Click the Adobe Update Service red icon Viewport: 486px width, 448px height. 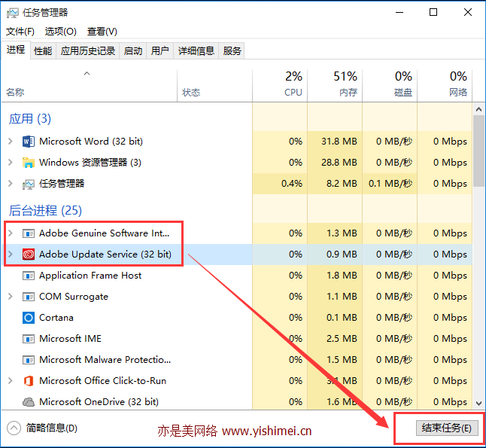pyautogui.click(x=29, y=254)
